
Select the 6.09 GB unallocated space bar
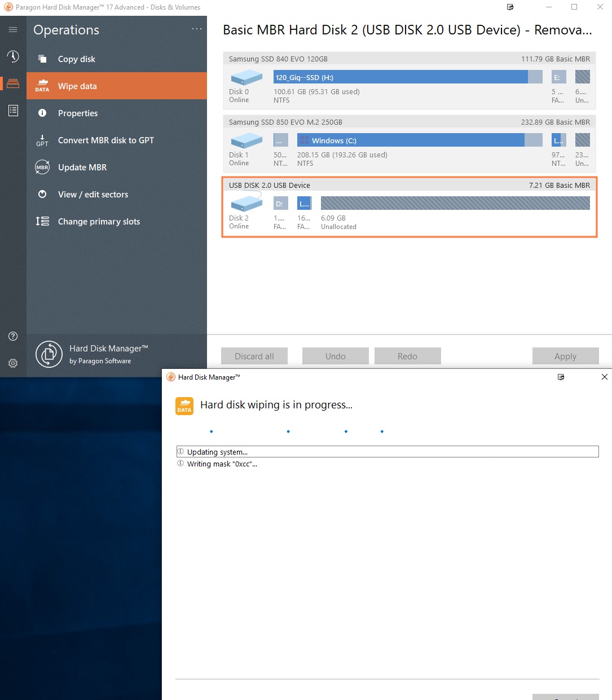point(455,204)
